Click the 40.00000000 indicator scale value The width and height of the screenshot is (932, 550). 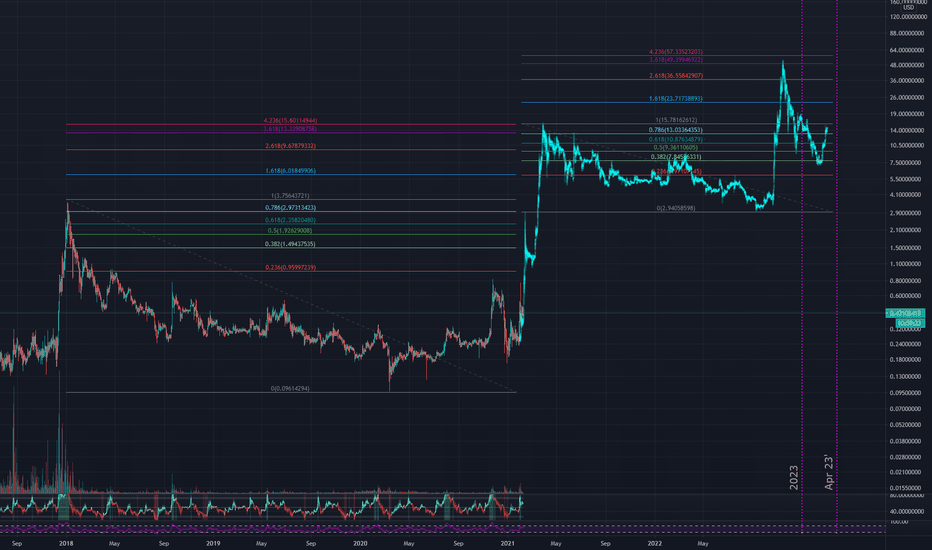click(909, 511)
